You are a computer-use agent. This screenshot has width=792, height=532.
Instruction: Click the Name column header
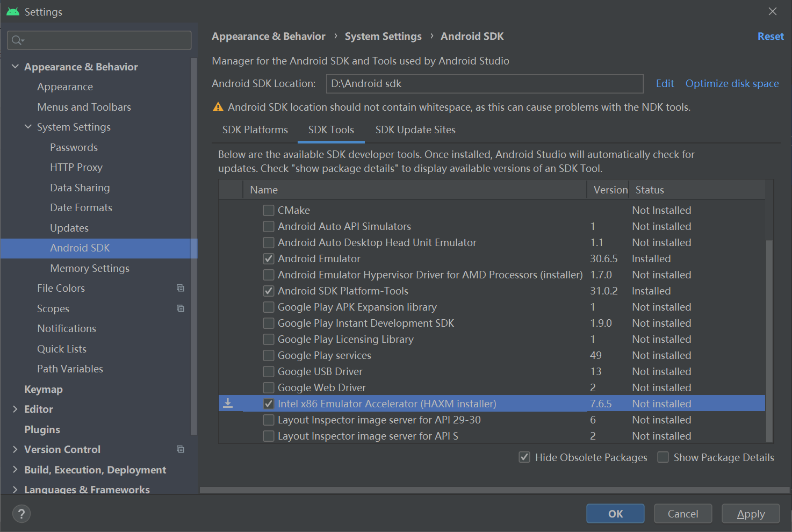[415, 190]
